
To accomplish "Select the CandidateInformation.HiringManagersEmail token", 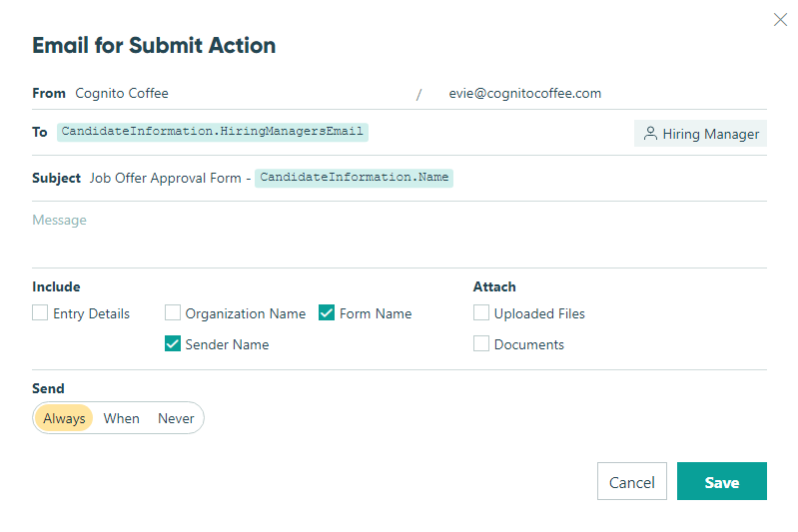I will (212, 132).
